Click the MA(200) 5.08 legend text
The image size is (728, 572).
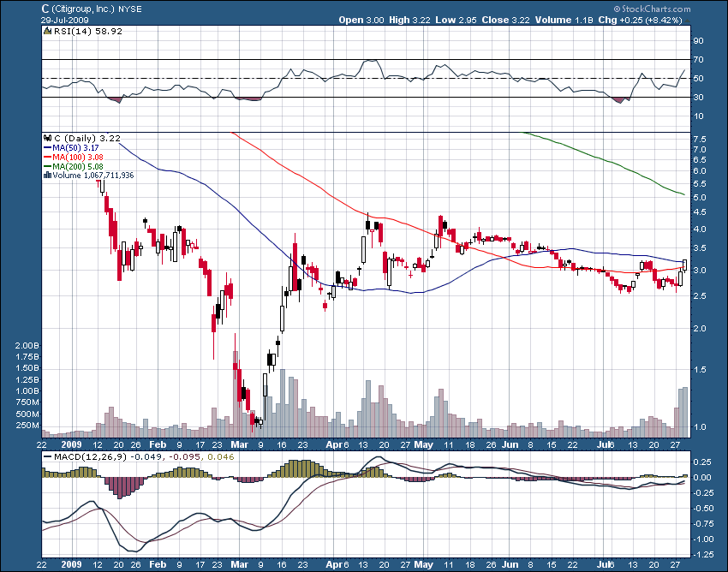pos(78,167)
